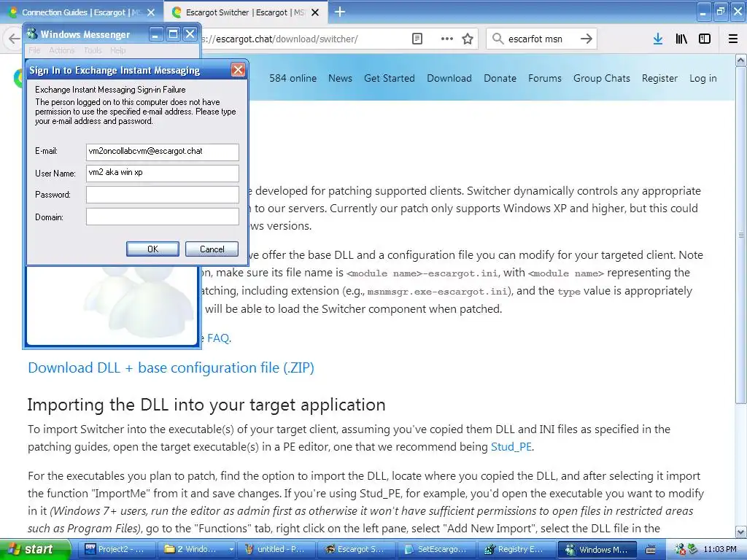The width and height of the screenshot is (747, 560).
Task: Click Download DLL + base configuration file link
Action: click(171, 367)
